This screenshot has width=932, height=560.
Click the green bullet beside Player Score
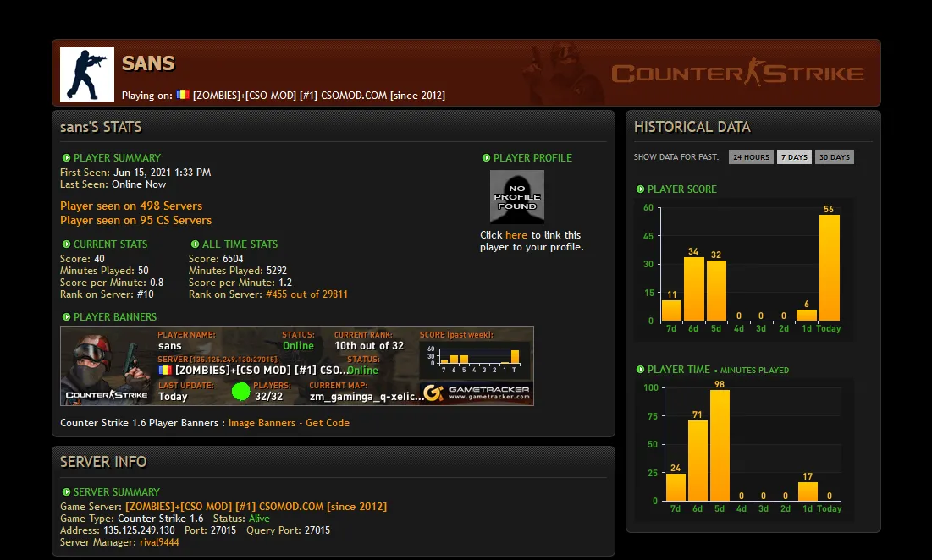pos(640,189)
